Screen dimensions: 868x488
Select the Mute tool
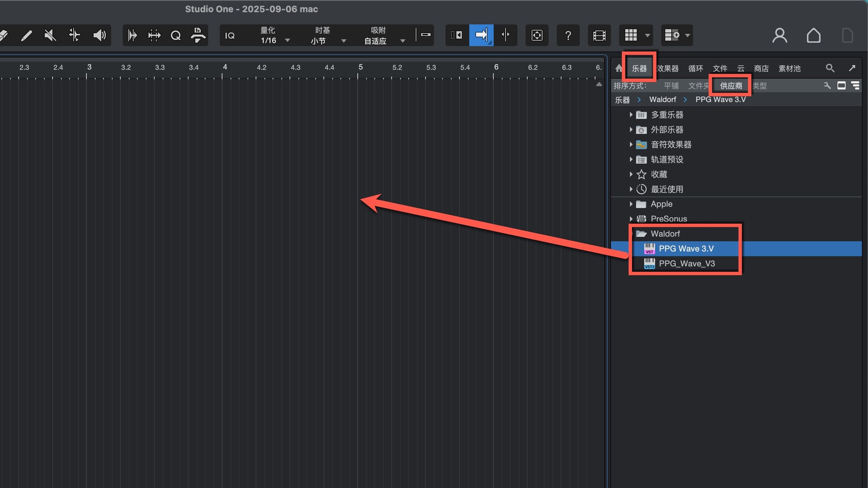pyautogui.click(x=50, y=35)
